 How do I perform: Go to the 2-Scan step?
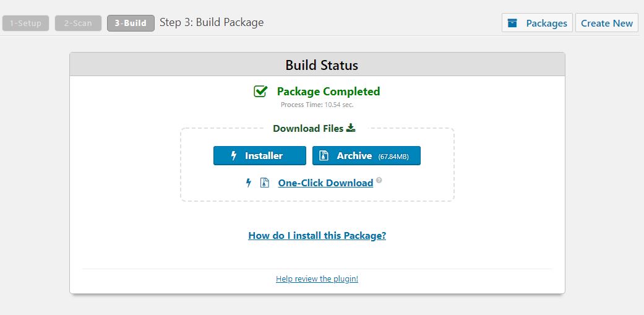coord(78,24)
